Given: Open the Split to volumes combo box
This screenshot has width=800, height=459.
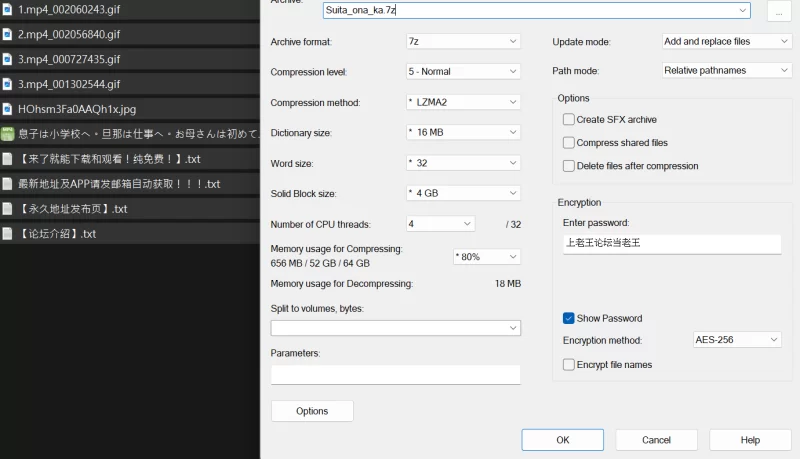Looking at the screenshot, I should coord(395,328).
